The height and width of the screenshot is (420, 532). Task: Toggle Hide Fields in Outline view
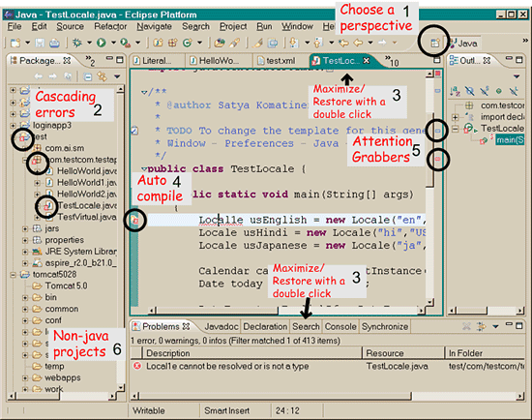(x=470, y=91)
